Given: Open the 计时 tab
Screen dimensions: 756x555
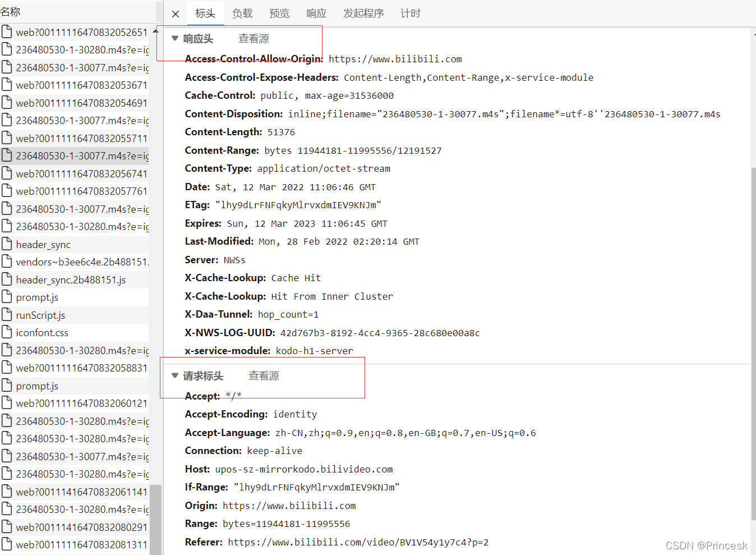Looking at the screenshot, I should point(411,13).
